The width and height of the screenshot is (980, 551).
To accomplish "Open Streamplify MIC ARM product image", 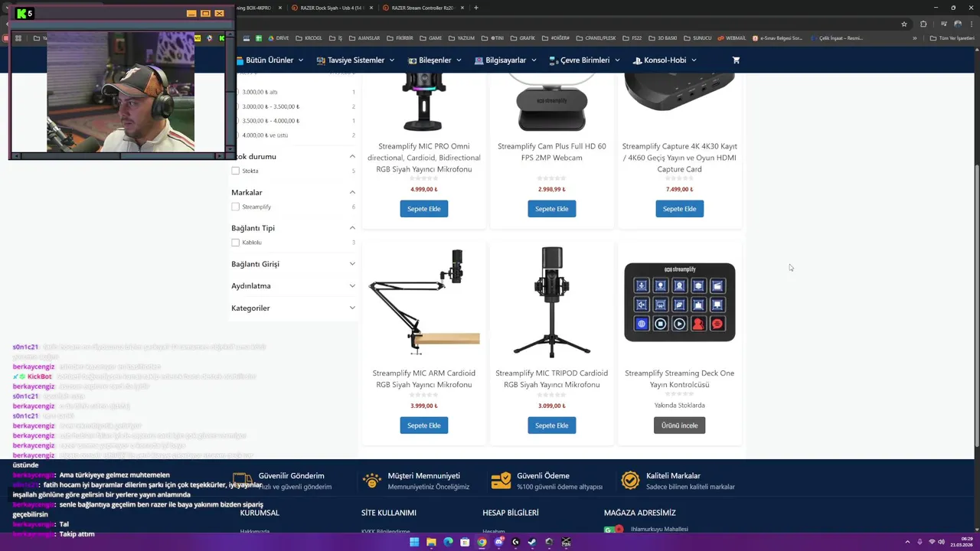I will (x=423, y=302).
